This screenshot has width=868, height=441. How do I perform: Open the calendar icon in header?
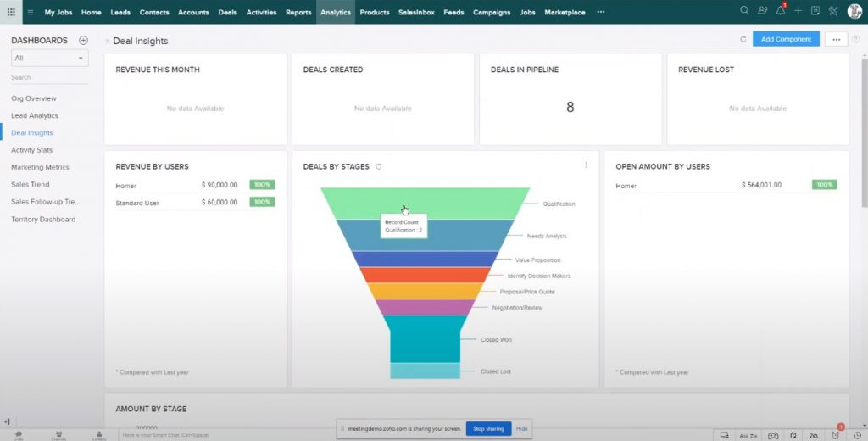[x=815, y=10]
